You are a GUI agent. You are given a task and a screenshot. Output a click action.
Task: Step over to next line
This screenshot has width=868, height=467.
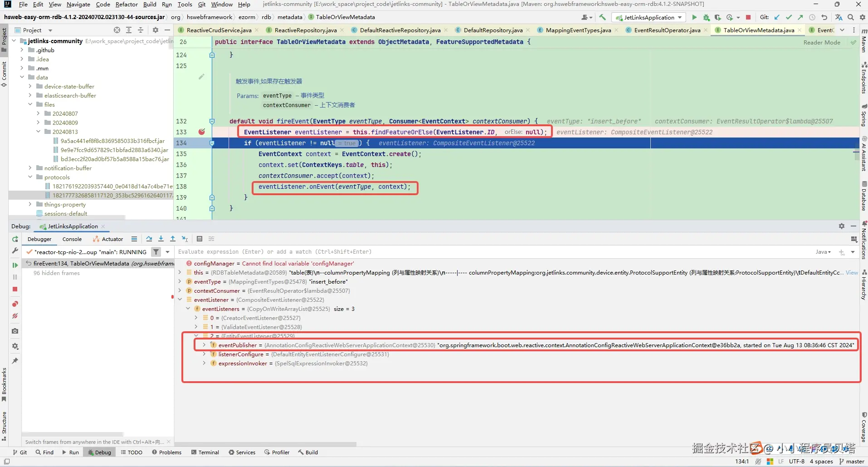click(x=149, y=239)
